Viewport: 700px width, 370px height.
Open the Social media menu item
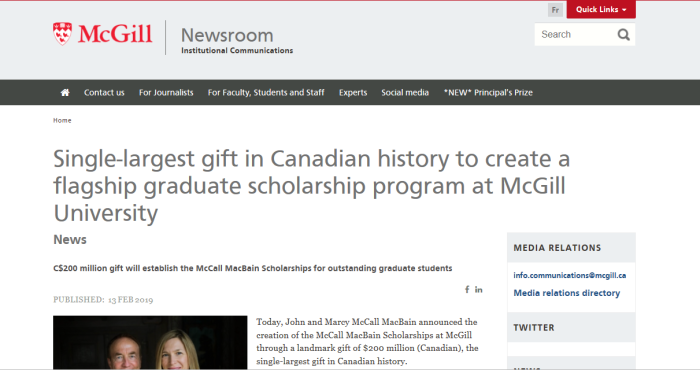405,92
